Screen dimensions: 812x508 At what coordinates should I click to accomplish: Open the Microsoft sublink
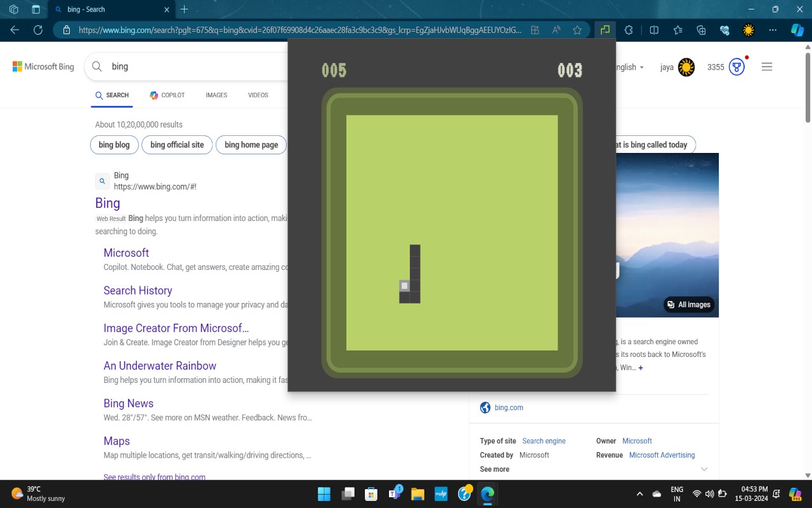pos(126,253)
